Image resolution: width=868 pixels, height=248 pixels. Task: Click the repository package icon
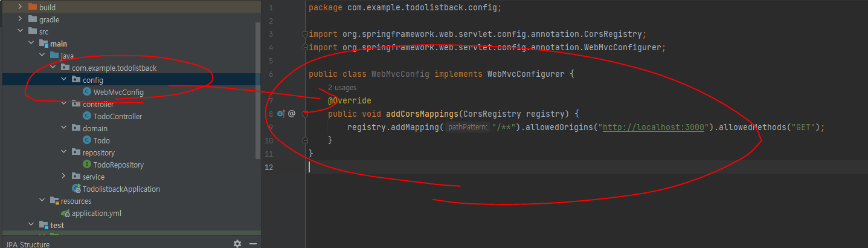click(x=76, y=152)
